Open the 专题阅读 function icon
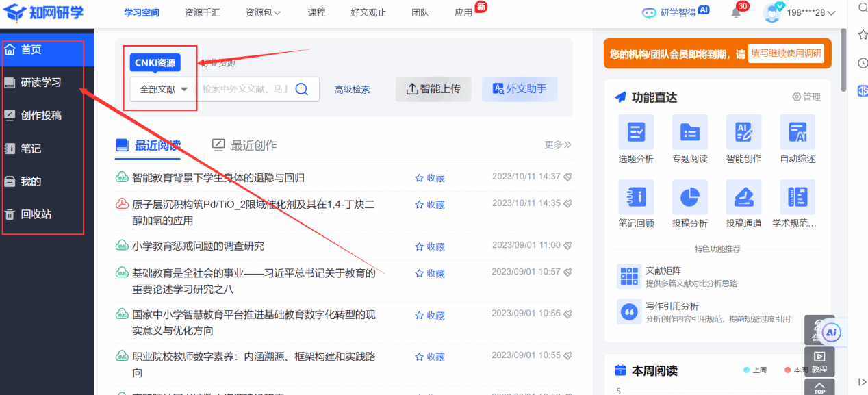868x395 pixels. click(x=689, y=131)
